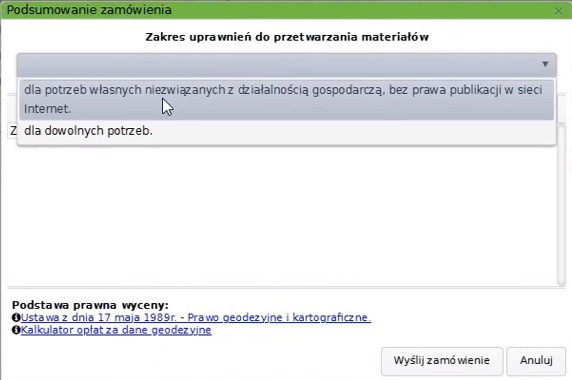Click the word 'Internet.' in the highlighted option
Viewport: 572px width, 380px height.
47,109
